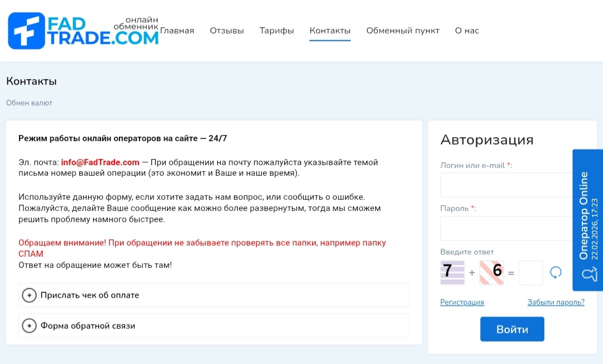Click the captcha image showing 7
603x364 pixels.
click(452, 272)
